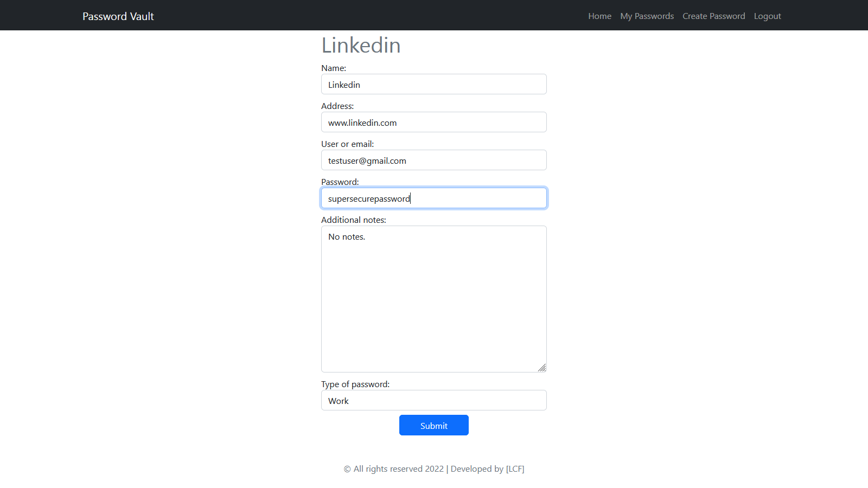Click the "Additional notes:" label
This screenshot has width=868, height=488.
point(354,220)
